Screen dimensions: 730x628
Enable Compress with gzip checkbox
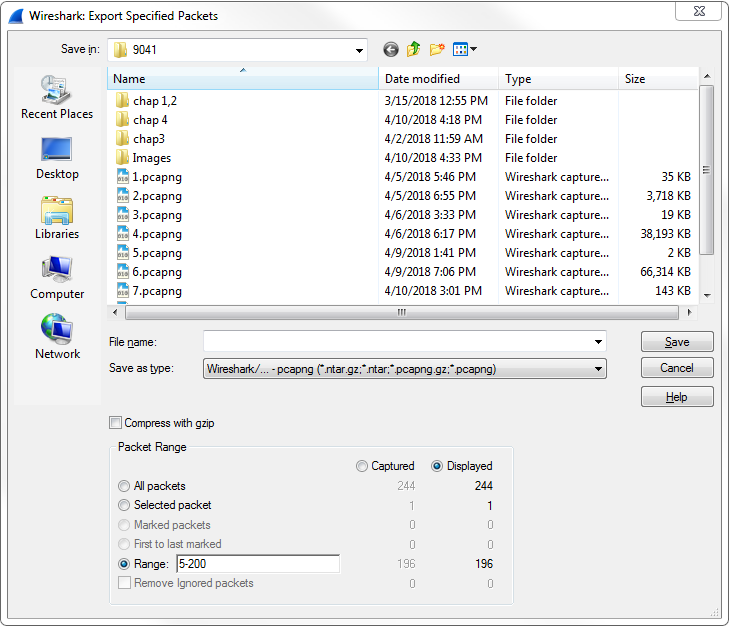pyautogui.click(x=115, y=423)
